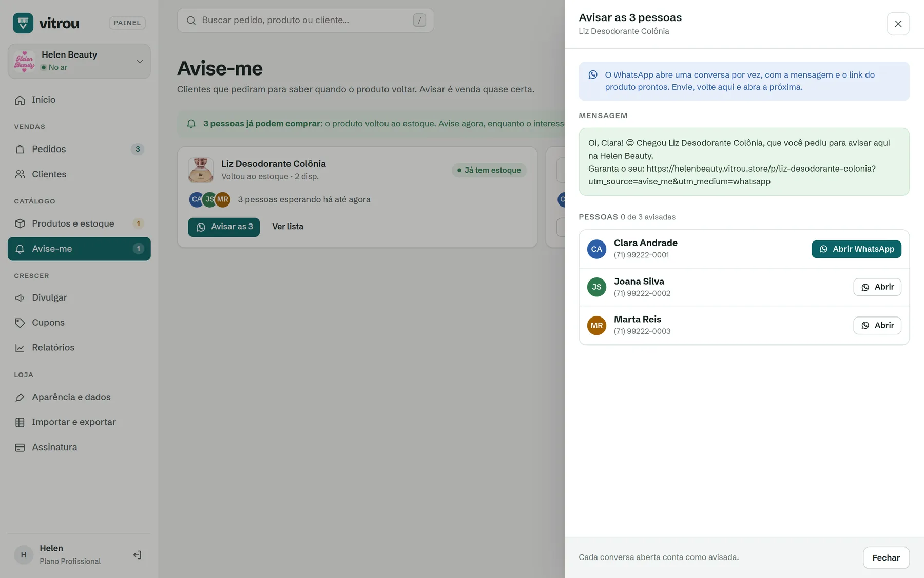Click Joana Silva's JS avatar

(596, 287)
